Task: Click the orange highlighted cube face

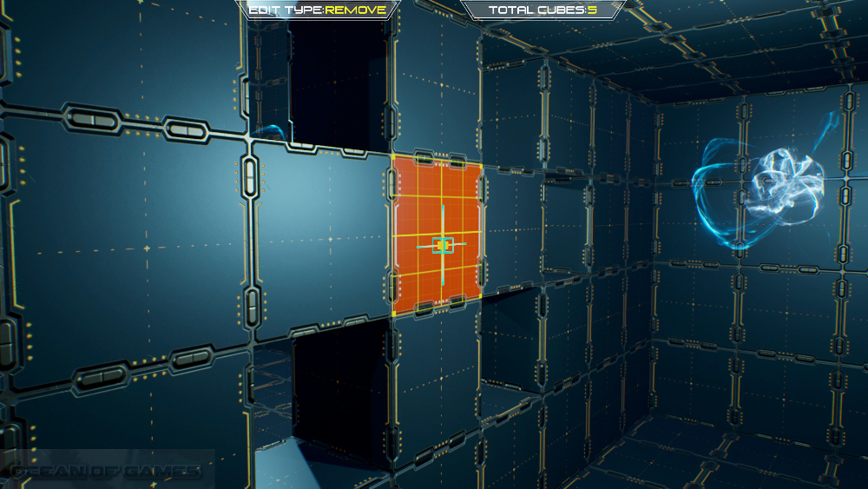Action: pyautogui.click(x=437, y=236)
